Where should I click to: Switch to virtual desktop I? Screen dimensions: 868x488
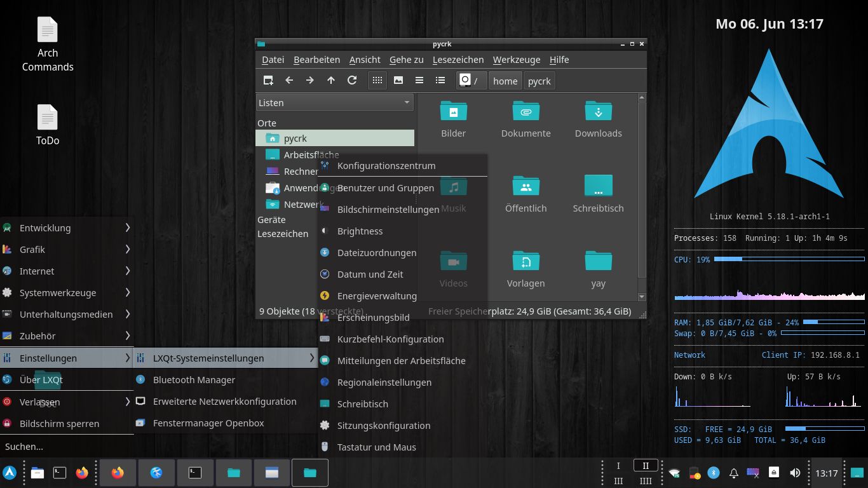tap(618, 465)
